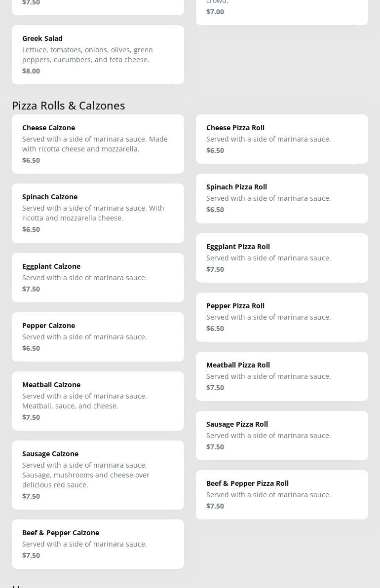Choose the Eggplant Pizza Roll item
The width and height of the screenshot is (380, 588).
coord(282,257)
